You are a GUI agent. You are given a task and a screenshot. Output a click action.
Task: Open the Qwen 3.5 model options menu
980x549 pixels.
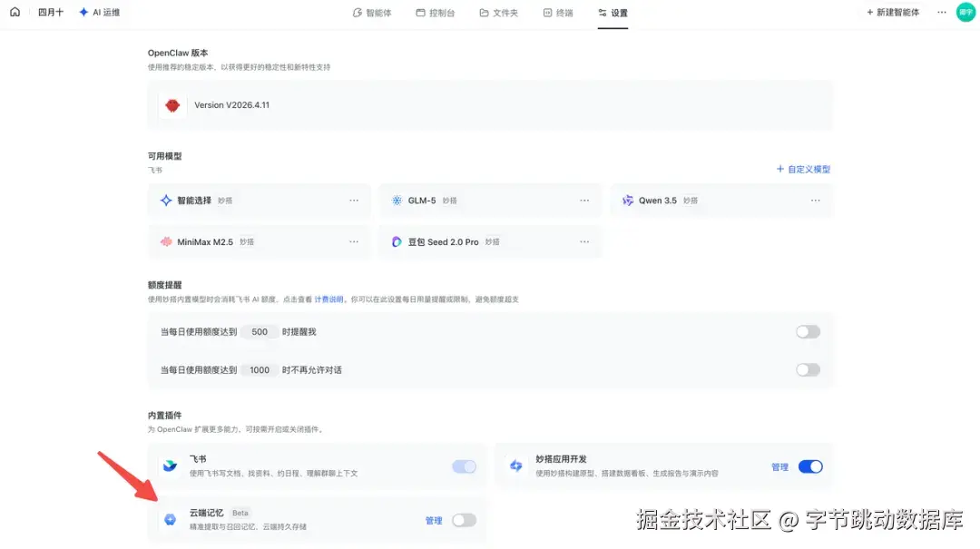[815, 201]
